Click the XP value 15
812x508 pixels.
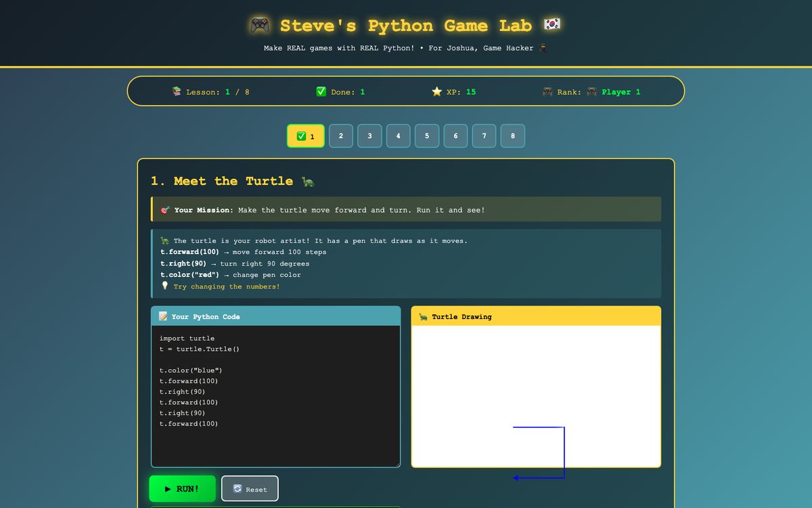pos(471,91)
